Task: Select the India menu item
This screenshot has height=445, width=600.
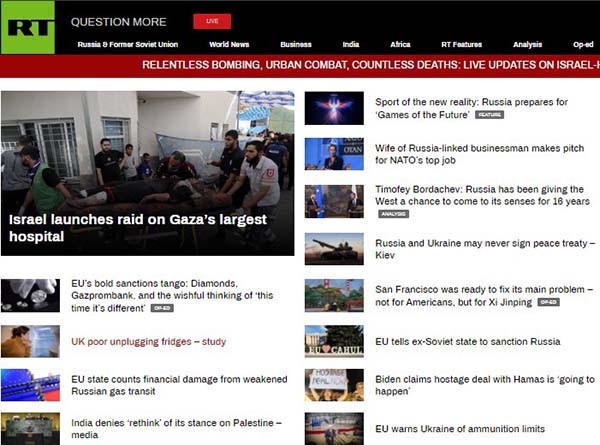Action: coord(351,44)
